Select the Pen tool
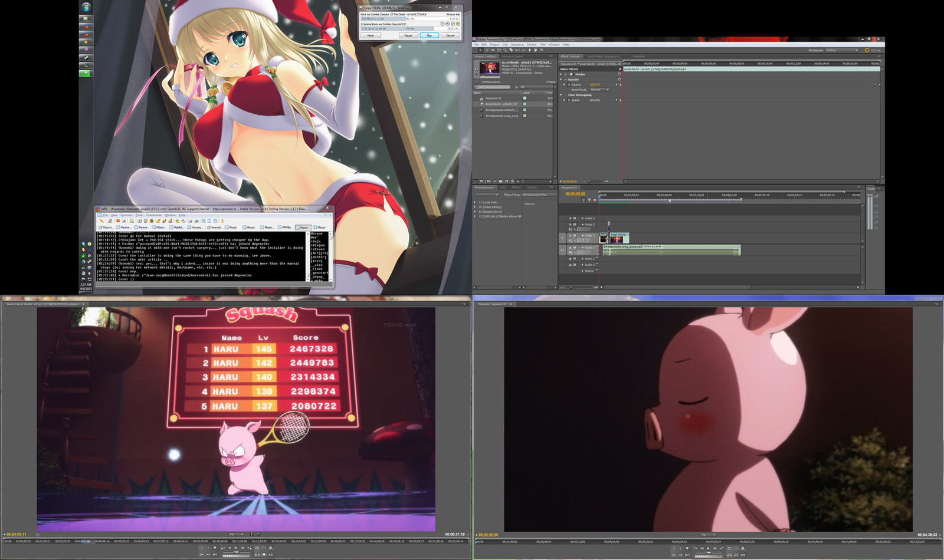The height and width of the screenshot is (560, 944). point(530,50)
